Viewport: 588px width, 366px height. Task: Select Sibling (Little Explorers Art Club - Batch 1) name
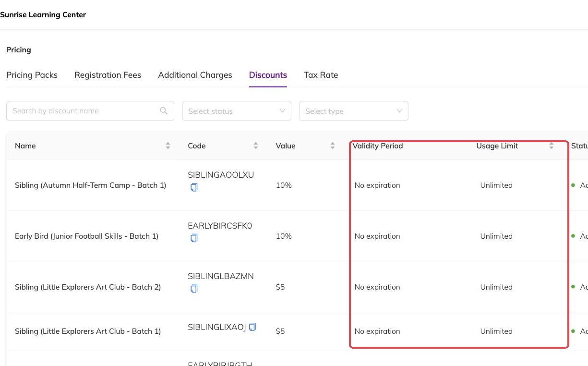point(88,331)
